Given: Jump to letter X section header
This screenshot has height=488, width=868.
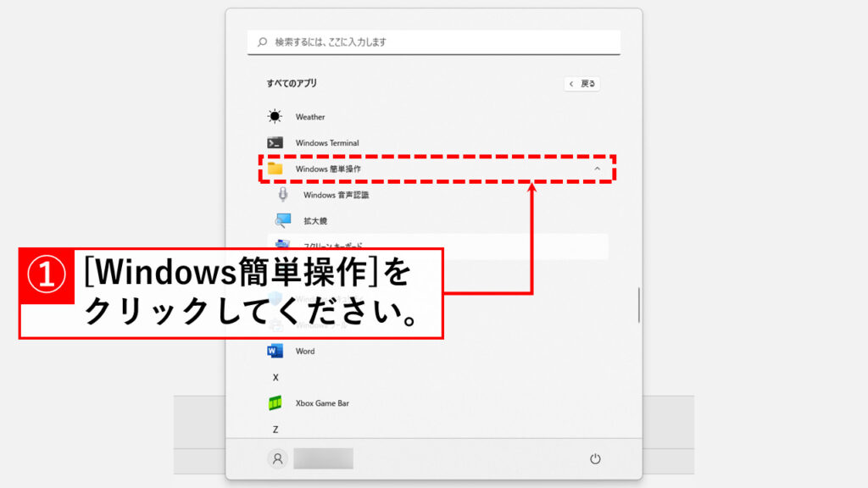Looking at the screenshot, I should (275, 377).
